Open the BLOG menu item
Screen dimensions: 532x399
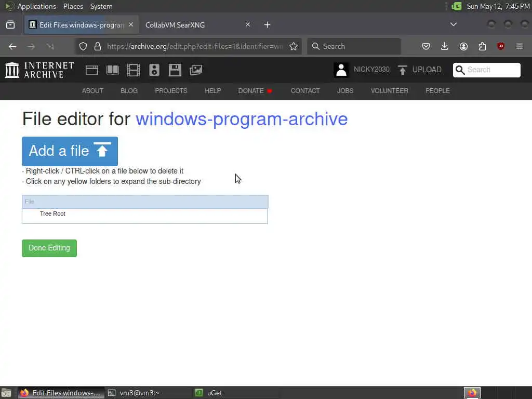pyautogui.click(x=129, y=90)
